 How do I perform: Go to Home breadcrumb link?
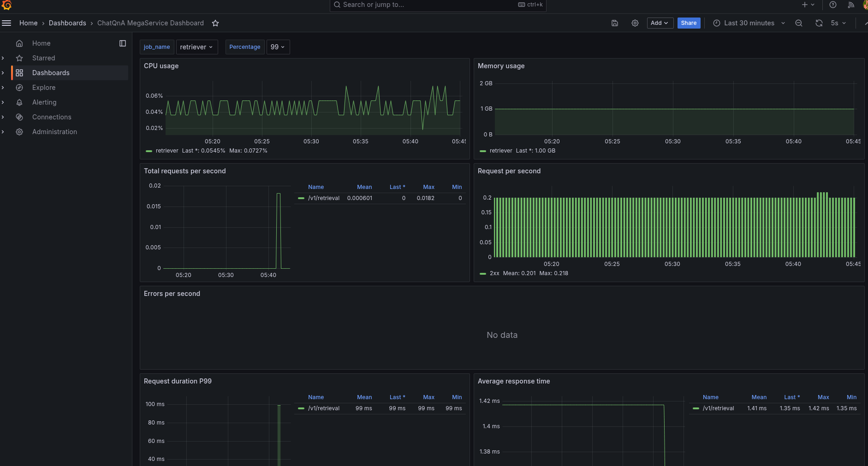(29, 23)
